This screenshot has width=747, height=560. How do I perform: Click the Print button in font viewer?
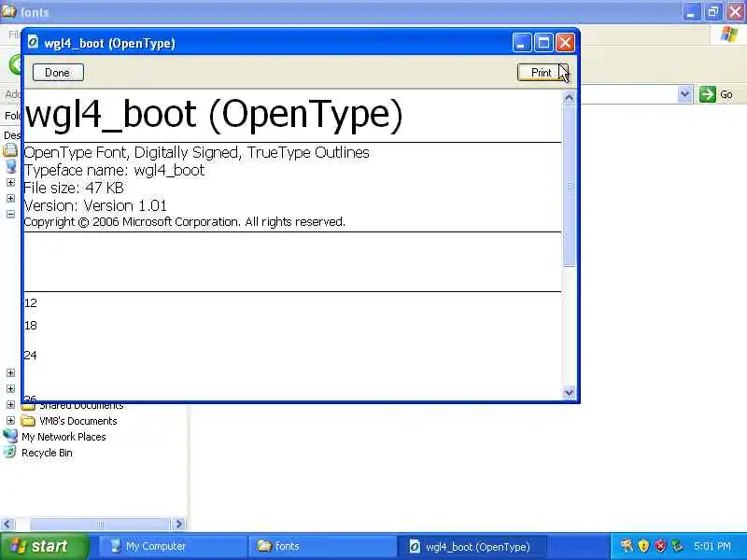(543, 73)
